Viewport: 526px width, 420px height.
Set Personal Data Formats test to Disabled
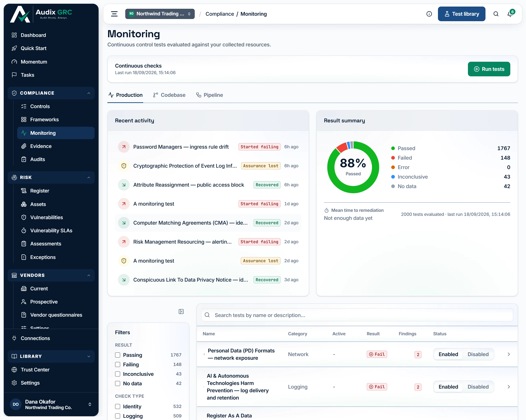coord(478,354)
